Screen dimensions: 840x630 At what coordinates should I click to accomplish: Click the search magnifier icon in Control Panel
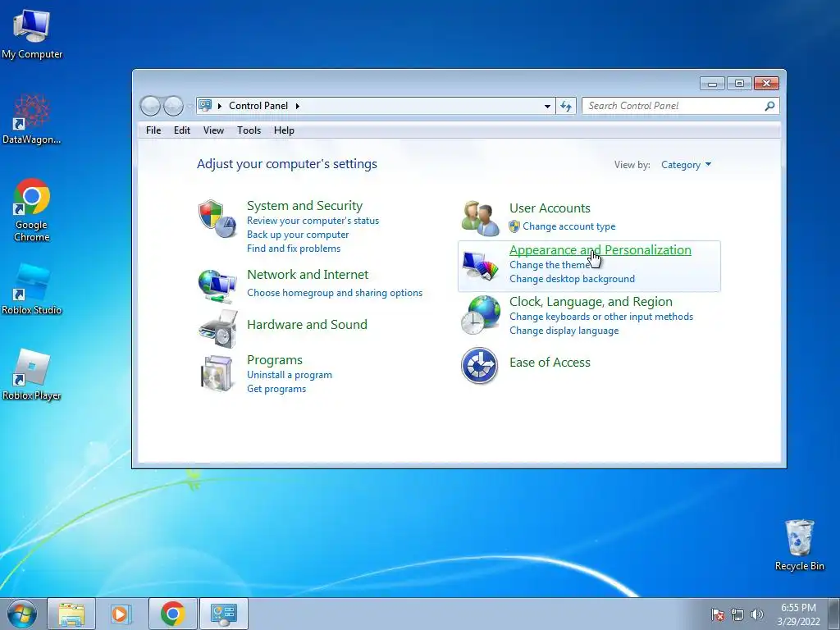(769, 106)
